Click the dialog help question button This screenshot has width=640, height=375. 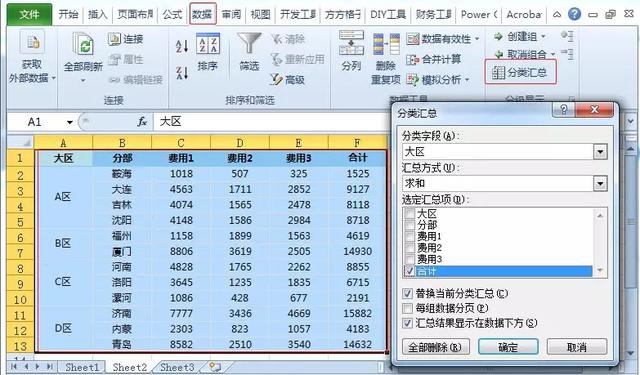564,109
